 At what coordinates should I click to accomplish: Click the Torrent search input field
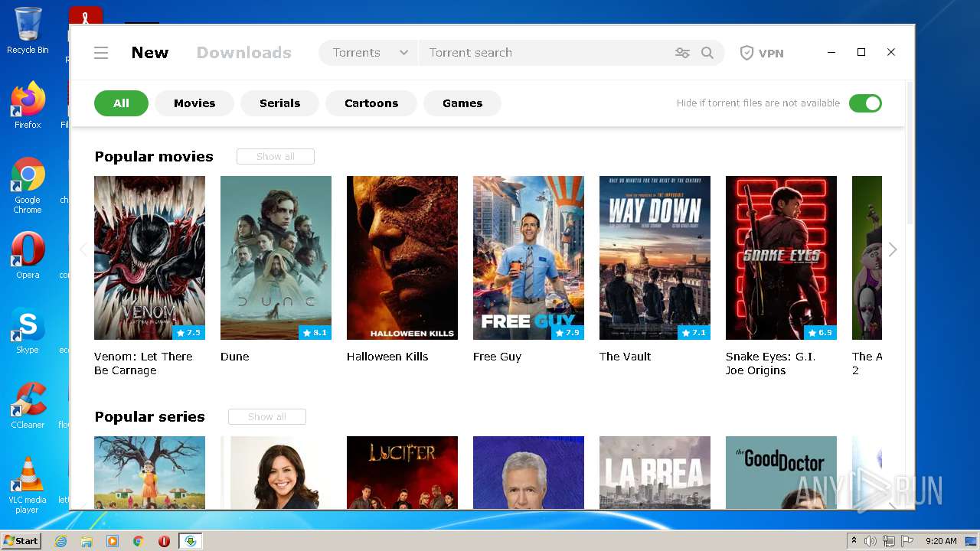(544, 53)
